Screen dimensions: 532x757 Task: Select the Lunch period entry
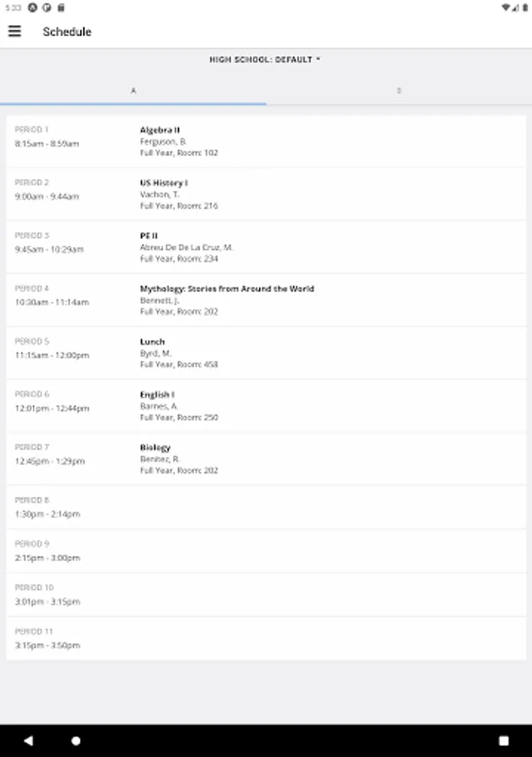point(266,353)
